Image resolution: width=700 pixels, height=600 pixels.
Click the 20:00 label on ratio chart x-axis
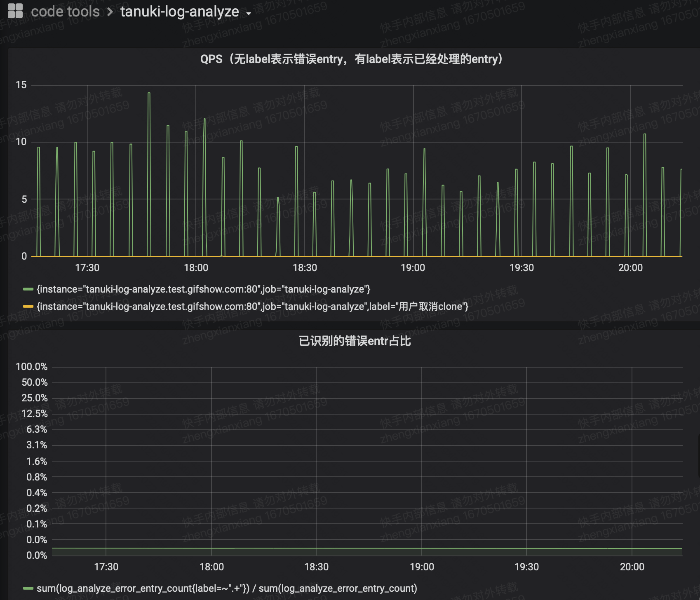632,567
